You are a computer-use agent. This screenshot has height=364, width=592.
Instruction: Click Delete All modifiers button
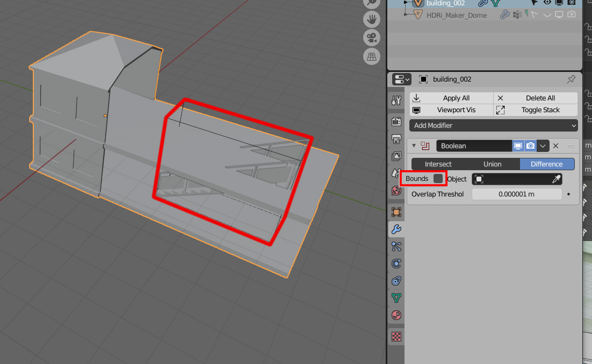click(x=536, y=98)
